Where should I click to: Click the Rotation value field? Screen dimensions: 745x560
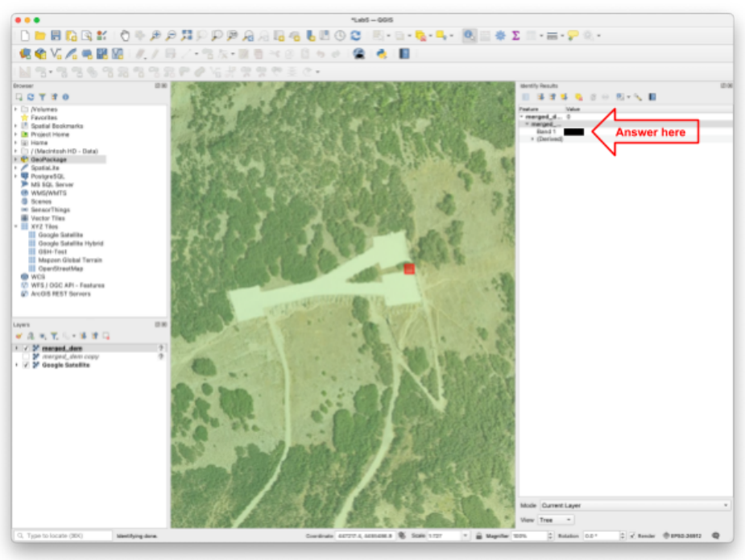(601, 536)
